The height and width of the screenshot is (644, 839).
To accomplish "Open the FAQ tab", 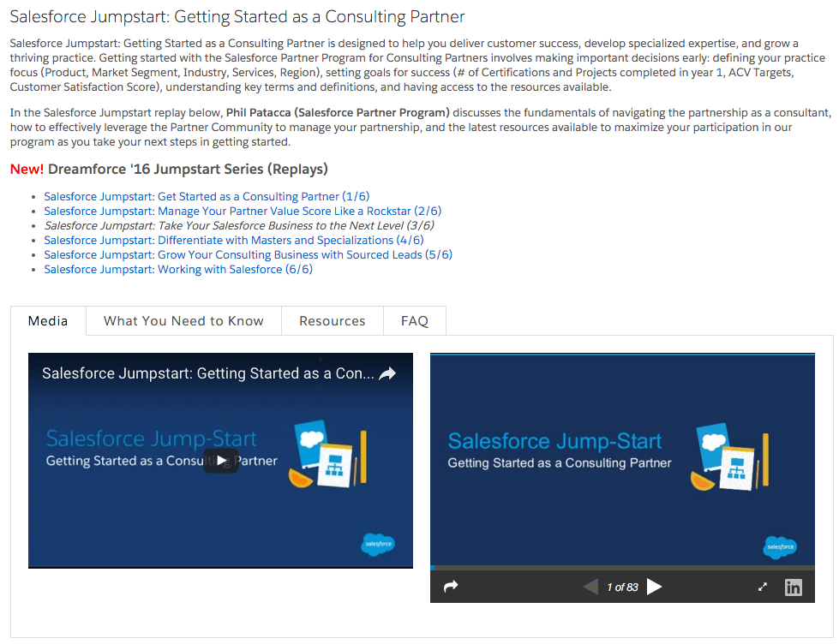I will click(415, 321).
